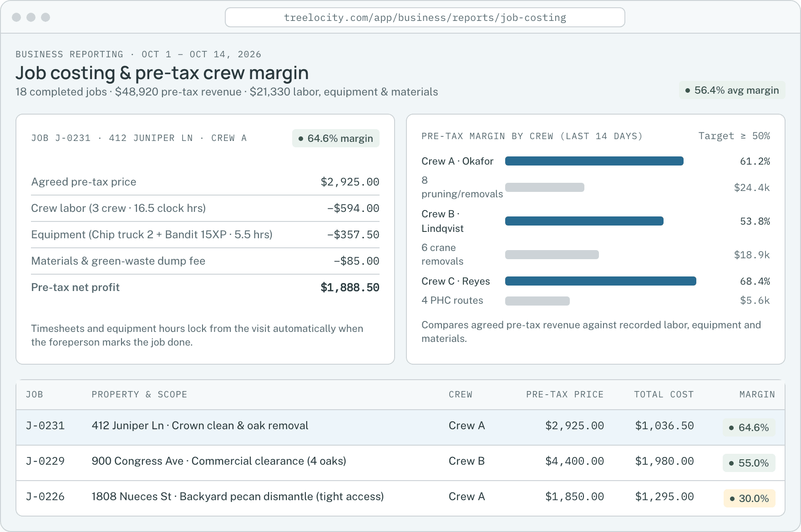Screen dimensions: 801x532
Task: Click the Crew A cell in J-0226 row
Action: (466, 497)
